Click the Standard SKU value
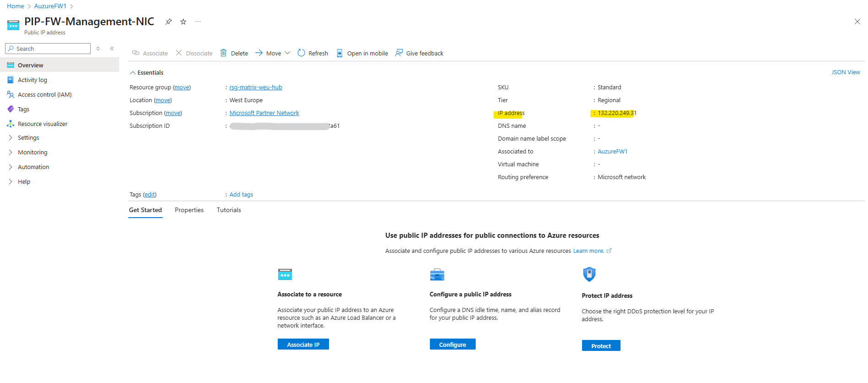This screenshot has width=868, height=383. tap(610, 87)
